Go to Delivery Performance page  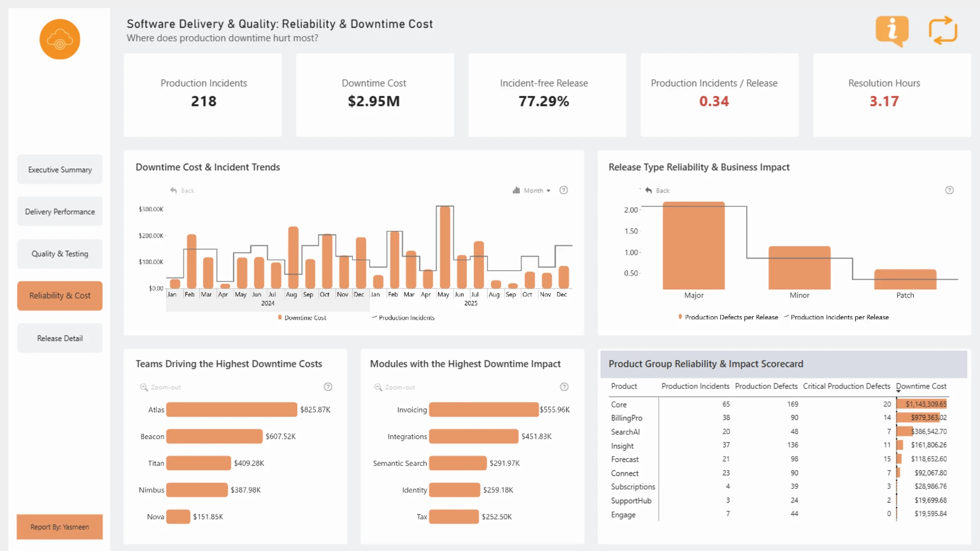(x=60, y=211)
